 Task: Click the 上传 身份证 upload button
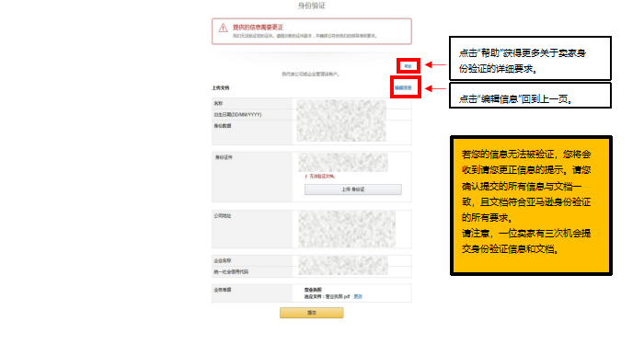tap(352, 189)
